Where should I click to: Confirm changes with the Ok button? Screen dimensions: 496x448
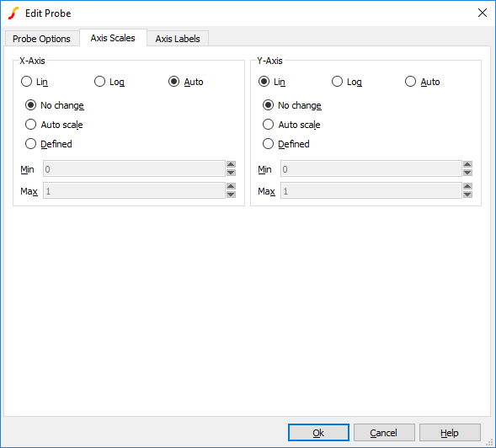pos(318,433)
